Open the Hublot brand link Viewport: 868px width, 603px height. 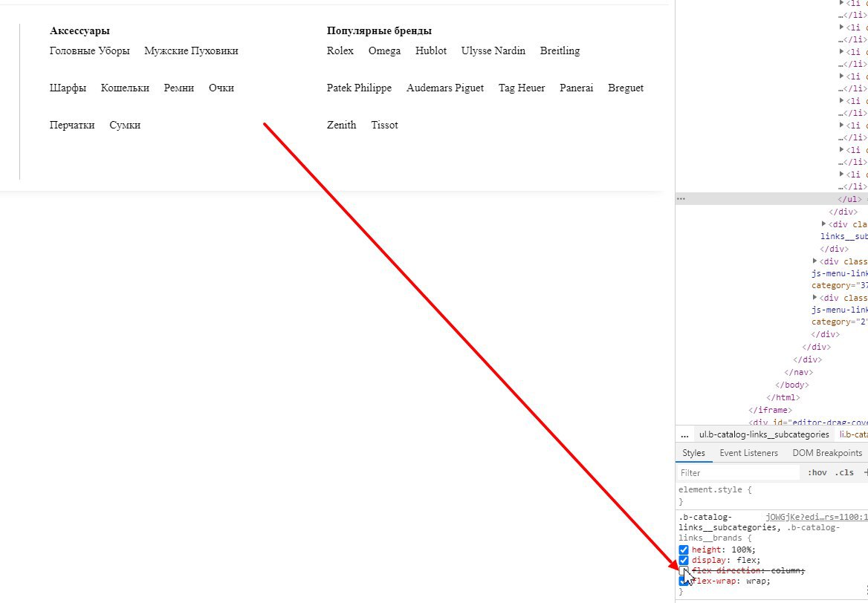click(x=431, y=51)
